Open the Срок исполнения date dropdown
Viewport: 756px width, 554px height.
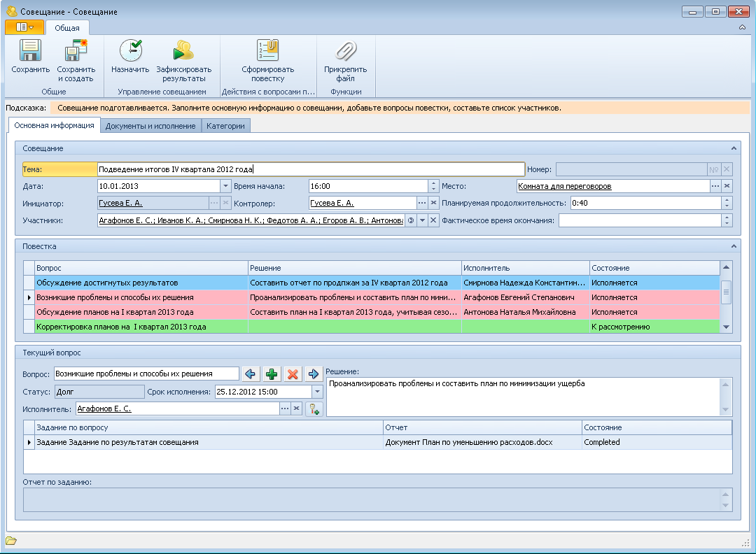pos(317,392)
